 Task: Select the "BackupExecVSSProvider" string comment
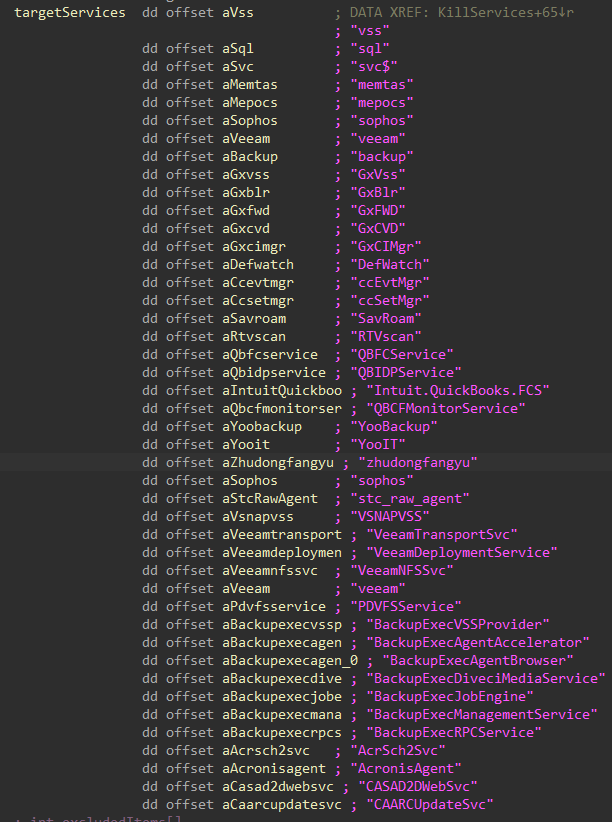(458, 625)
